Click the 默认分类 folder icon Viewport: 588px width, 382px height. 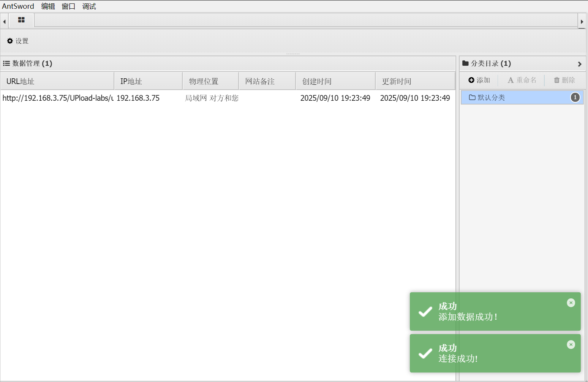pos(472,97)
